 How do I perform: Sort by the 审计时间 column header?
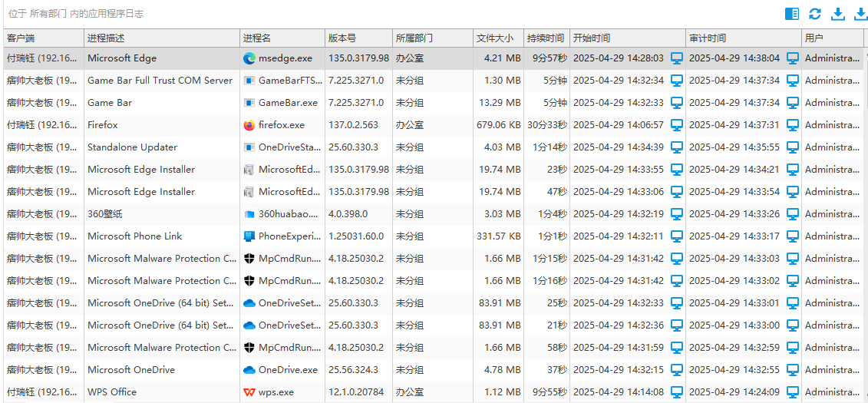point(744,38)
